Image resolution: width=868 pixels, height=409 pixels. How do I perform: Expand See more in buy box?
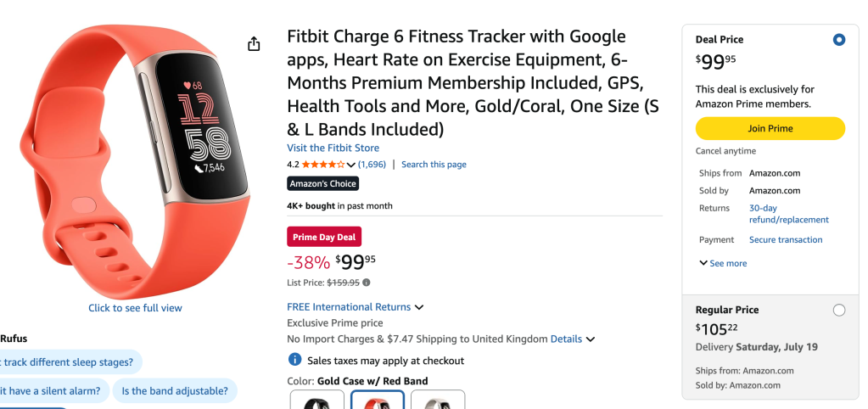[x=723, y=264]
